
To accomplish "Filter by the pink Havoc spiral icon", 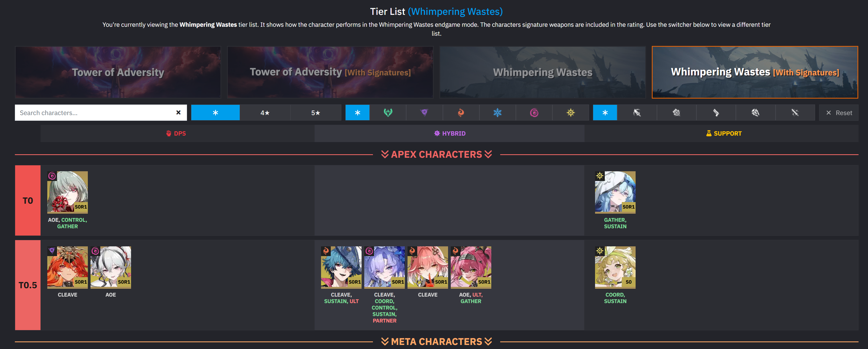I will pyautogui.click(x=534, y=113).
